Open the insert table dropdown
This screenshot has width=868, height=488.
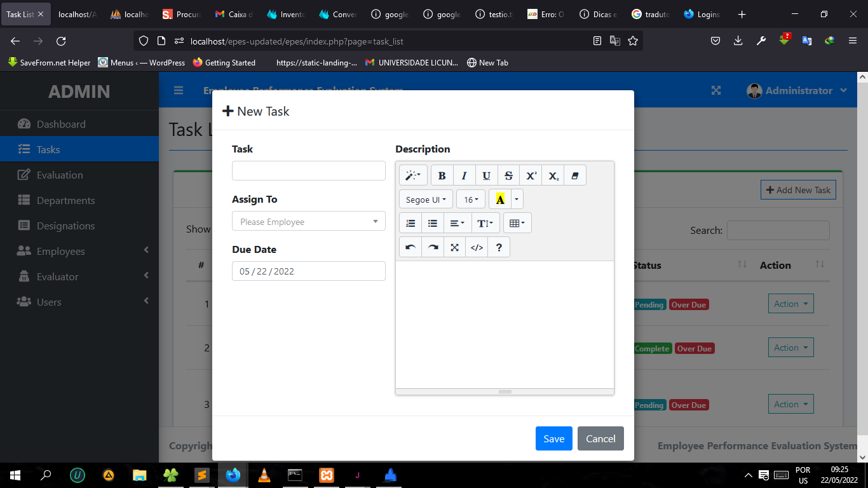(517, 223)
